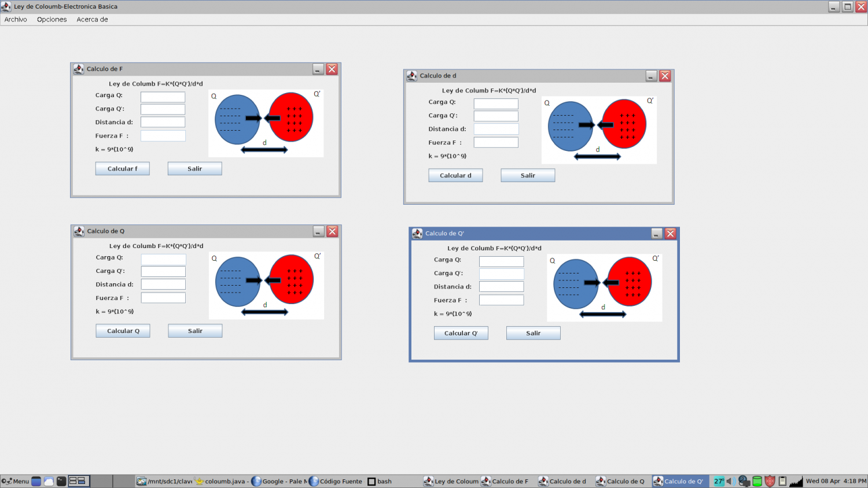Click the 27° weather tray indicator

point(719,481)
